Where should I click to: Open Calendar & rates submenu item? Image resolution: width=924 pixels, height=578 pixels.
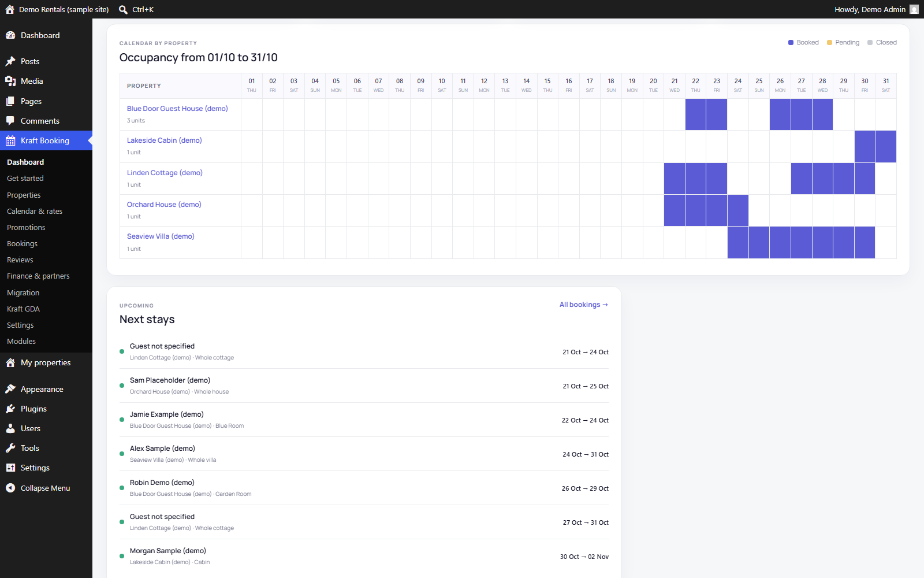35,212
